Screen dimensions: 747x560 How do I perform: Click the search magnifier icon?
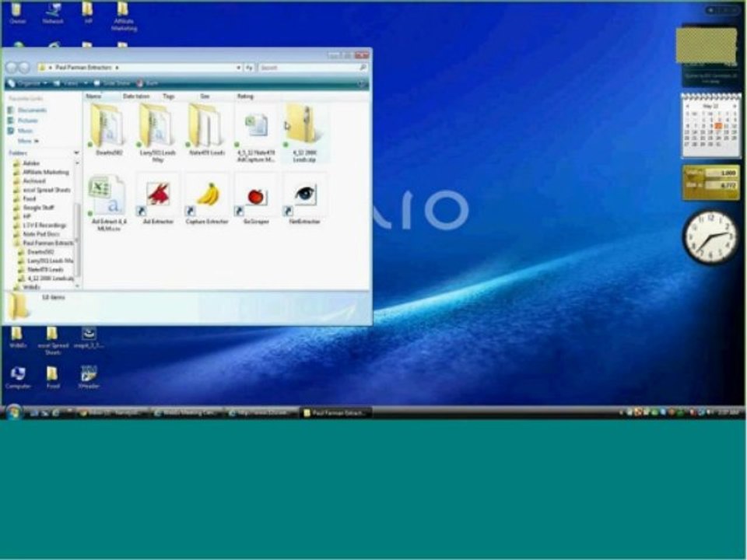[363, 68]
